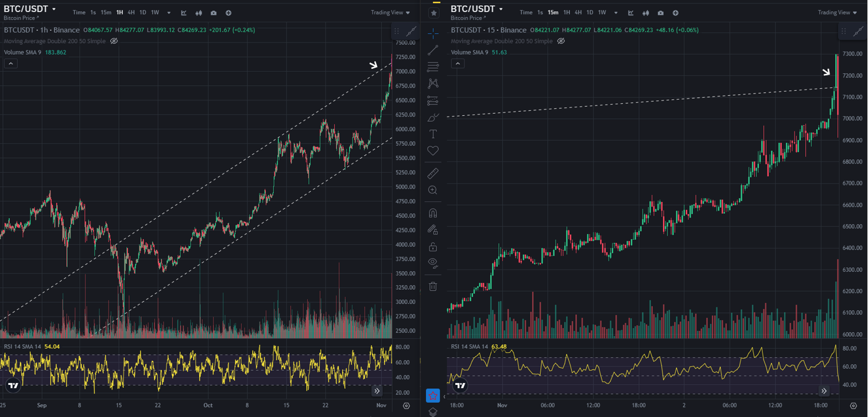This screenshot has width=868, height=417.
Task: Jump to latest bar in right RSI pane
Action: click(824, 391)
